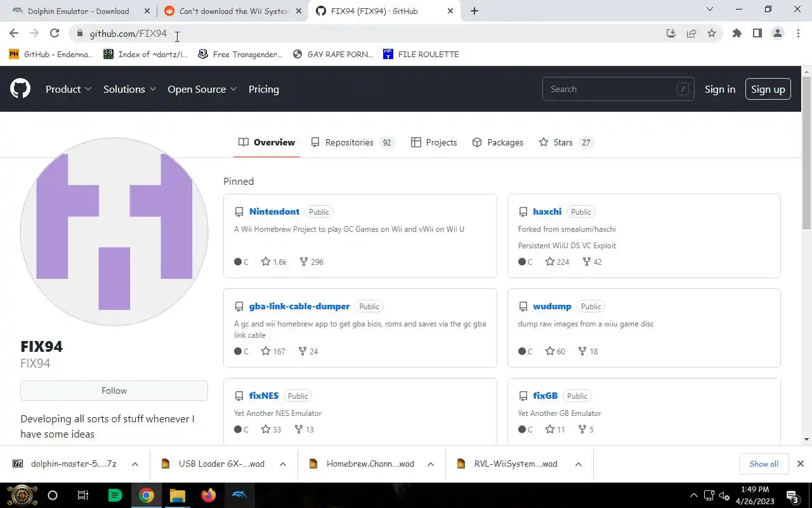Switch to Packages tab
812x508 pixels.
(498, 142)
